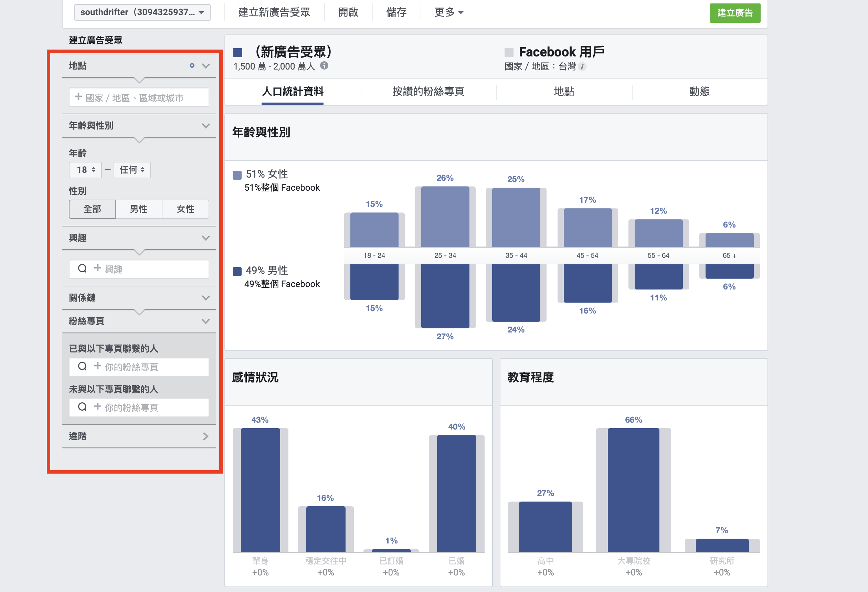
Task: Select 全部 gender option
Action: (92, 209)
